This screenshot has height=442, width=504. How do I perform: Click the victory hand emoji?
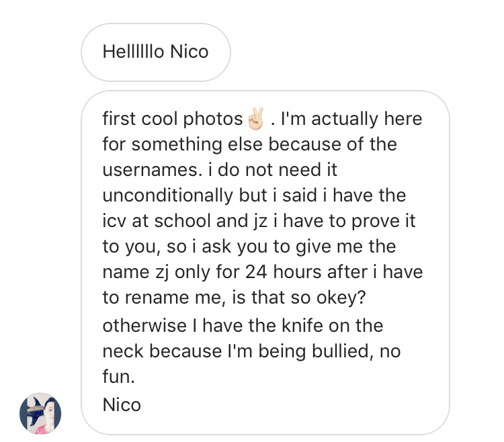point(255,120)
